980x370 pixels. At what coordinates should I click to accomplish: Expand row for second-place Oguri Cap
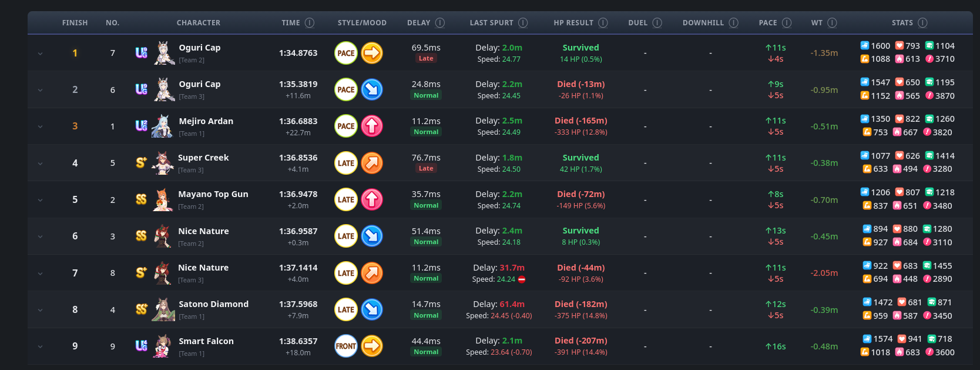[x=40, y=90]
